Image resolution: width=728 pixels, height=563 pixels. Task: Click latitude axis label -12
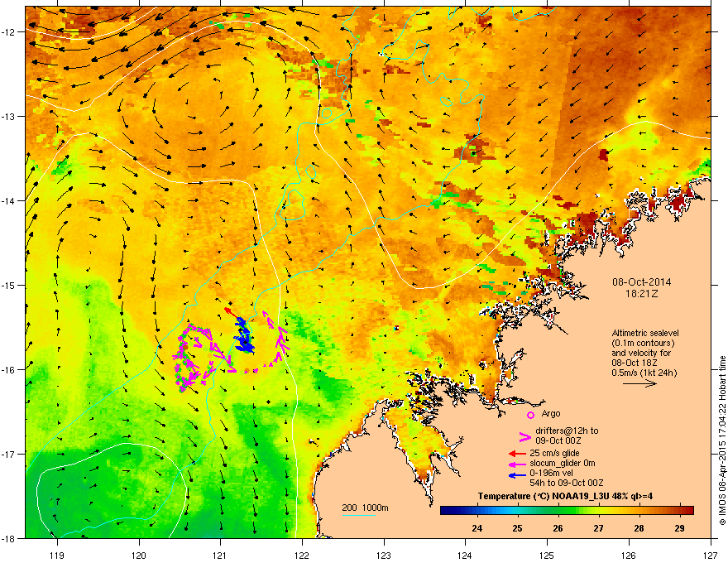pos(8,32)
